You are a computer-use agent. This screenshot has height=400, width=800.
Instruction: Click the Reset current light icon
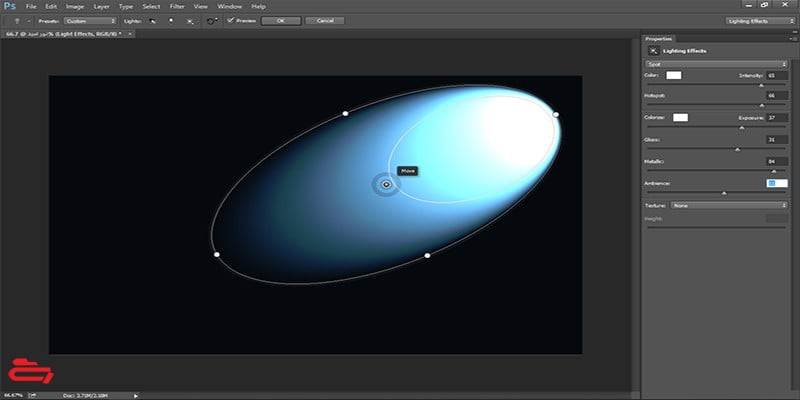pos(212,20)
